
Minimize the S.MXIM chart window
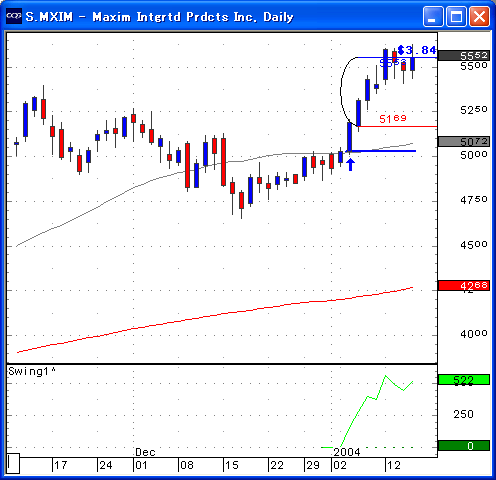433,16
